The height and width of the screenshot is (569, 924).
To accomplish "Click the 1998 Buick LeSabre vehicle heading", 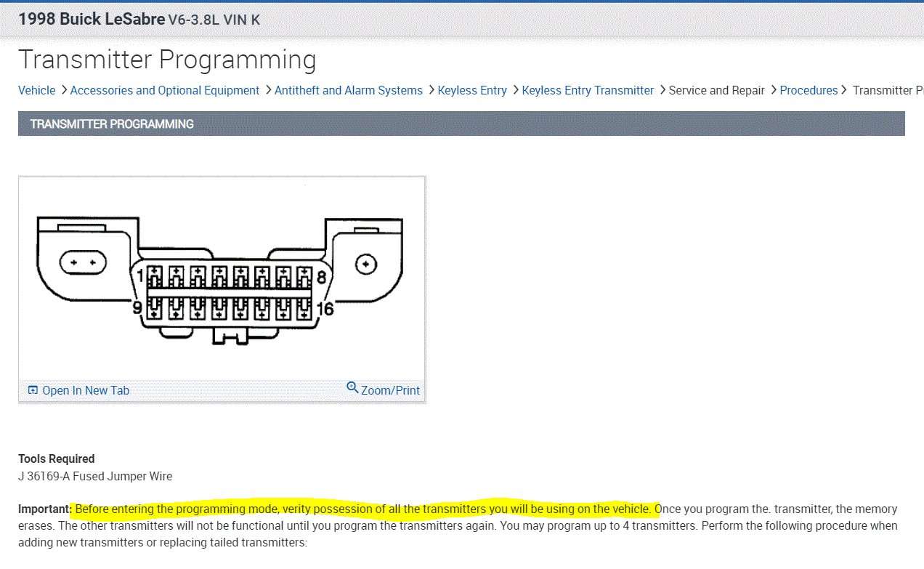I will (92, 19).
